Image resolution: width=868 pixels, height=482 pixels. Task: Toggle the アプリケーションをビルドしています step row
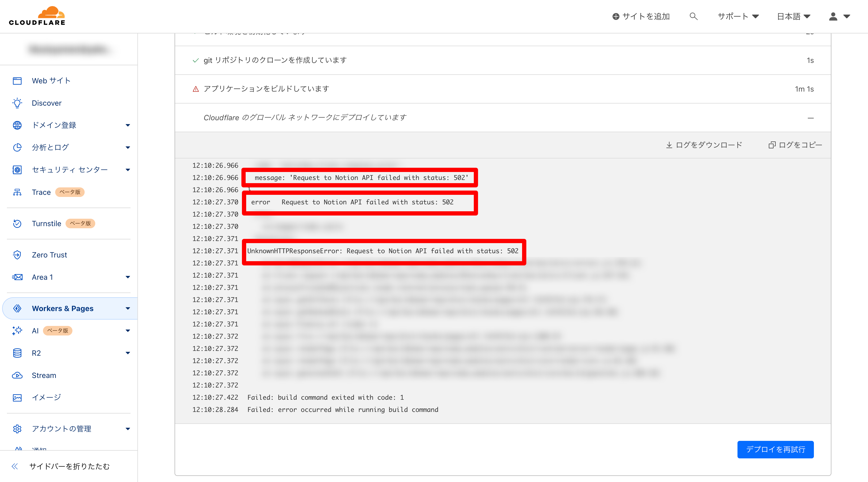tap(503, 89)
